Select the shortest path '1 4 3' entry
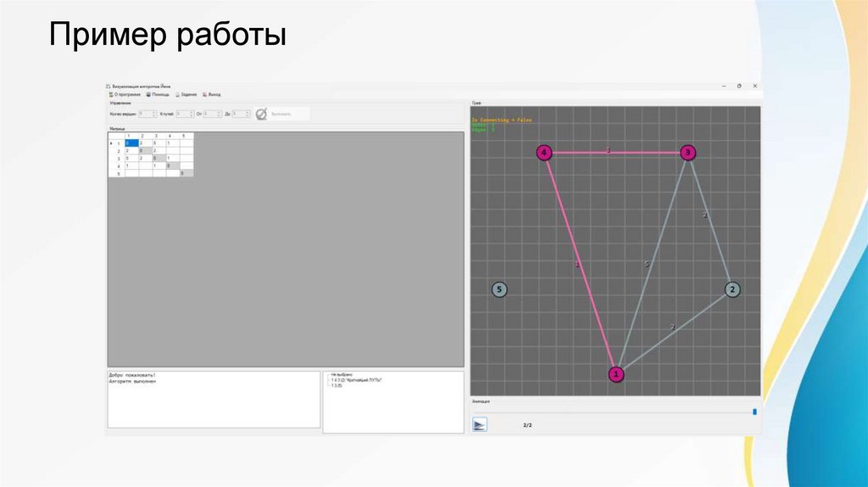Image resolution: width=868 pixels, height=487 pixels. coord(357,380)
